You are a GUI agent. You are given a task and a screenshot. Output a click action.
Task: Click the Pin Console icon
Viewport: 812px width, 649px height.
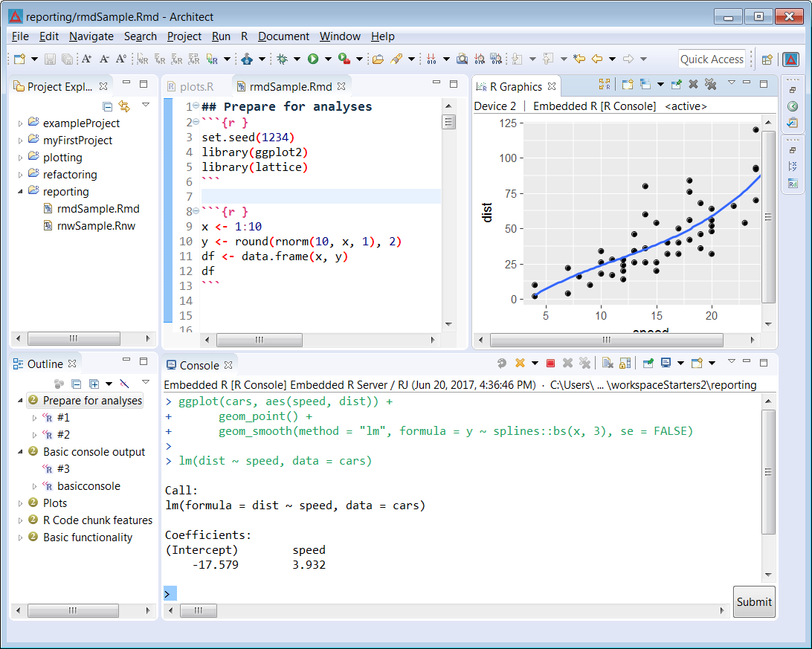tap(648, 363)
